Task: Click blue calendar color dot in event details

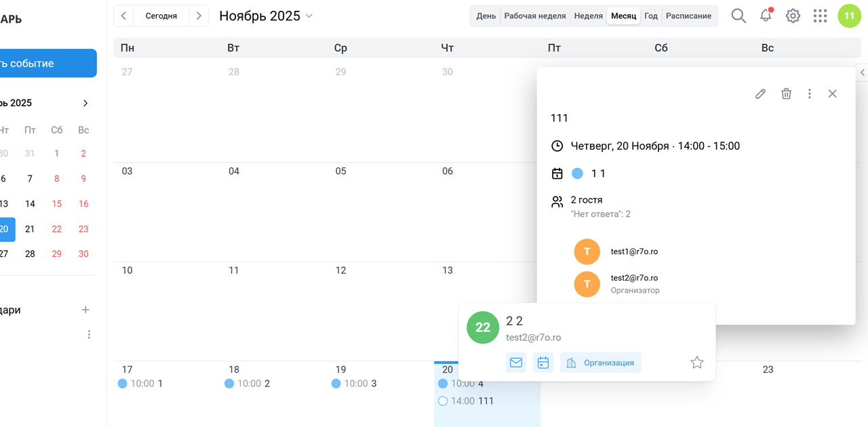Action: 577,174
